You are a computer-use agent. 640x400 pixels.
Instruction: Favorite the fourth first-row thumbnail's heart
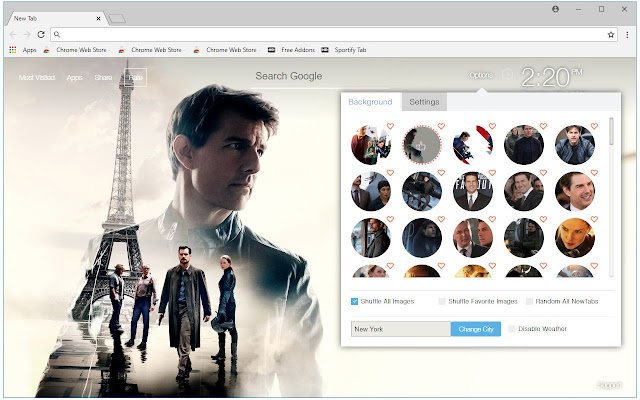[543, 126]
